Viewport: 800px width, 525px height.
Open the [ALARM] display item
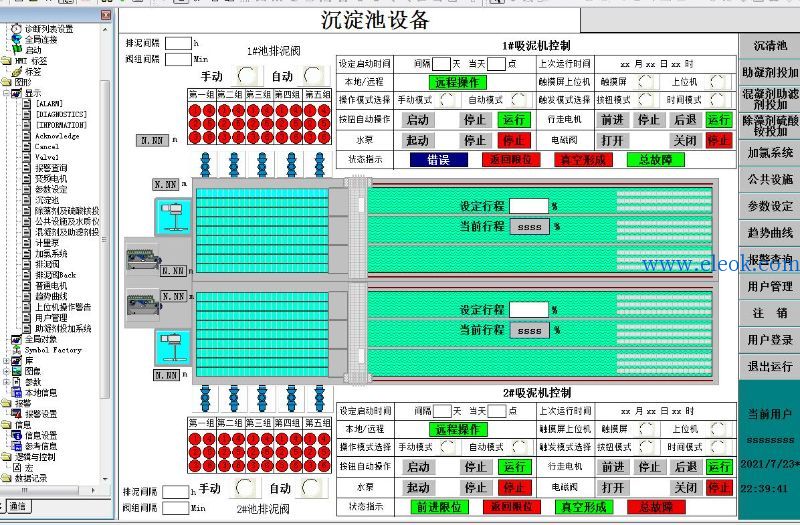point(49,104)
